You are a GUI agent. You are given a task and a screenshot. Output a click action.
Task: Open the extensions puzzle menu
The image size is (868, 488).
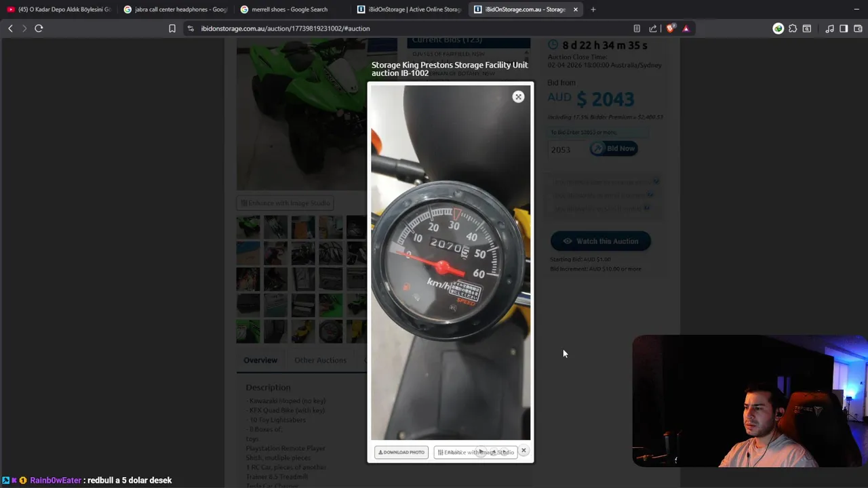[x=793, y=28]
